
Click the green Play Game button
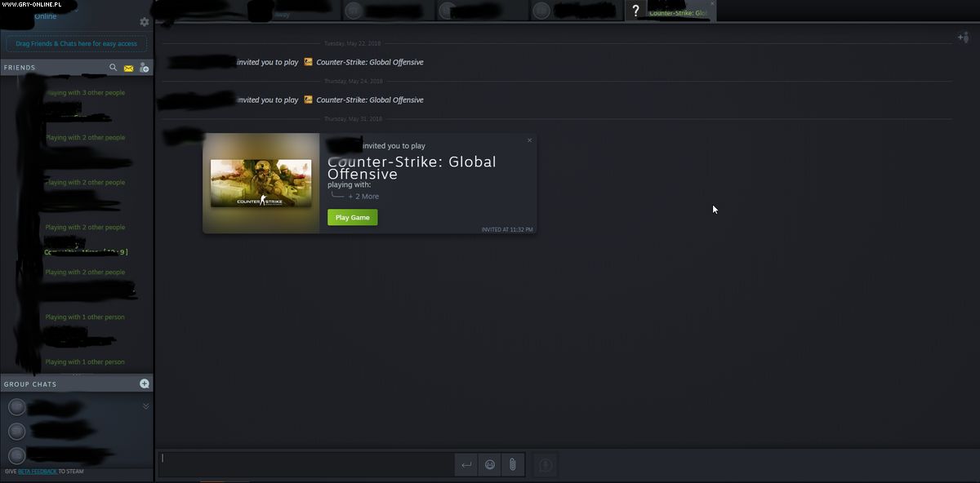tap(353, 218)
